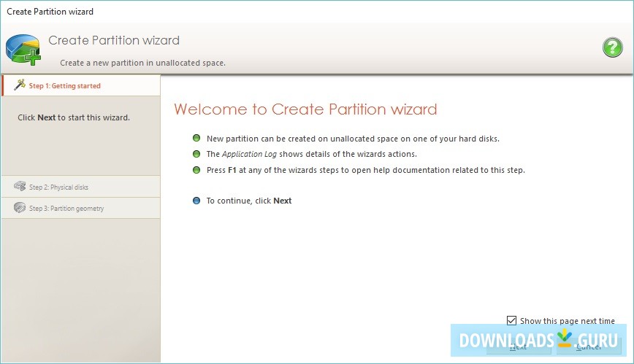
Task: Select Step 1: Getting started
Action: [81, 85]
